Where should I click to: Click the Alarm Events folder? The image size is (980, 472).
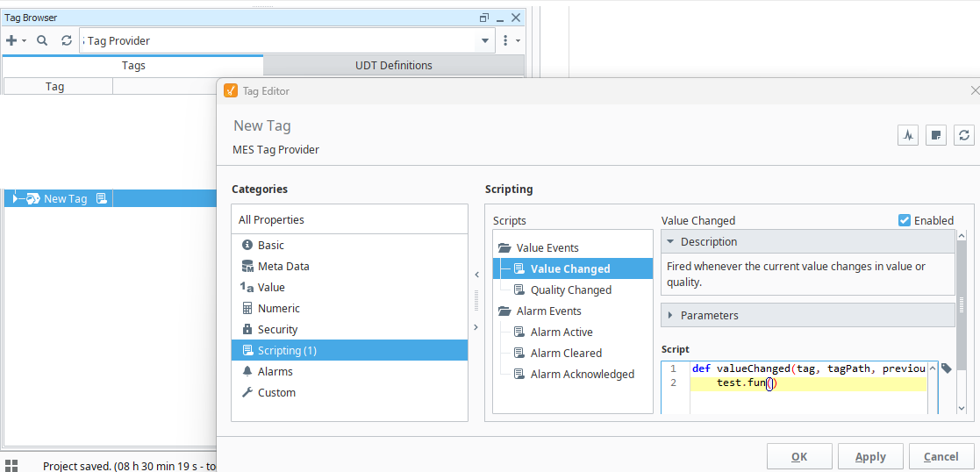point(548,311)
